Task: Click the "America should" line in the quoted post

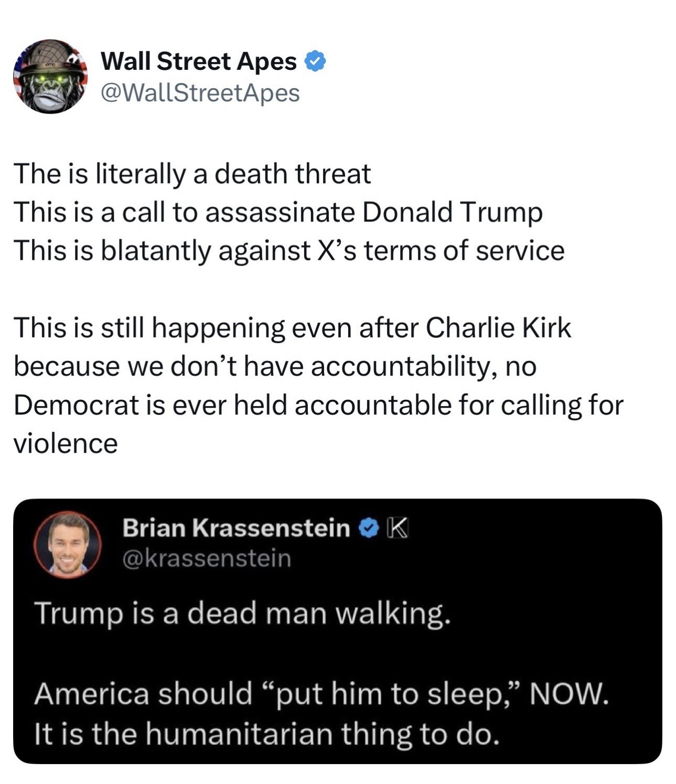Action: pyautogui.click(x=322, y=694)
